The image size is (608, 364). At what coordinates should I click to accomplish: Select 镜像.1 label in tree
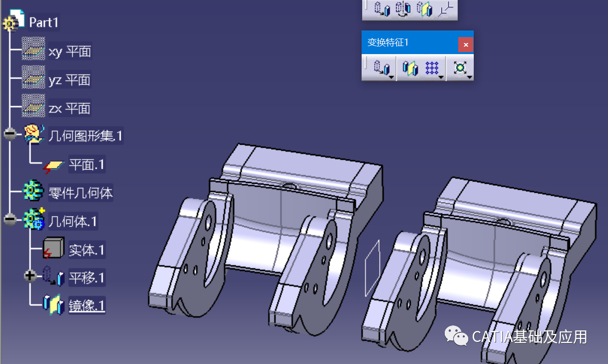pyautogui.click(x=87, y=306)
